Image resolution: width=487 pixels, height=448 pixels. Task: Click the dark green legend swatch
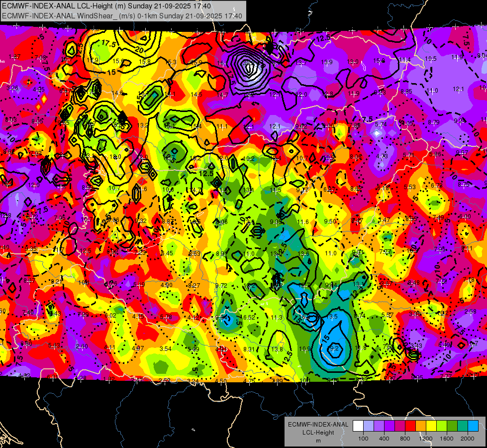click(452, 426)
